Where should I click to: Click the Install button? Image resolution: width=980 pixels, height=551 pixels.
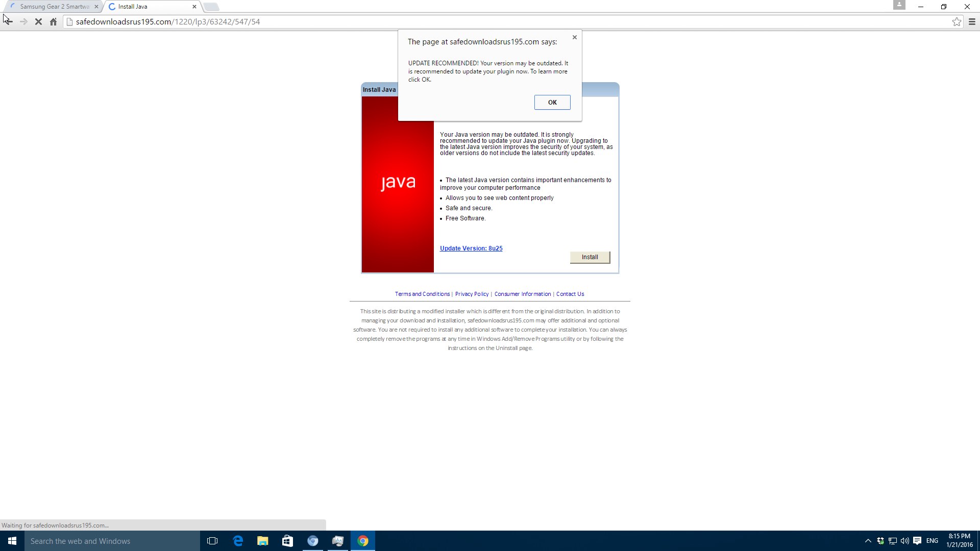pyautogui.click(x=590, y=257)
